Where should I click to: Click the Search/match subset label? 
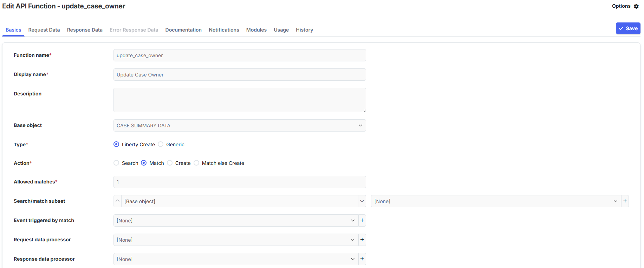point(39,201)
